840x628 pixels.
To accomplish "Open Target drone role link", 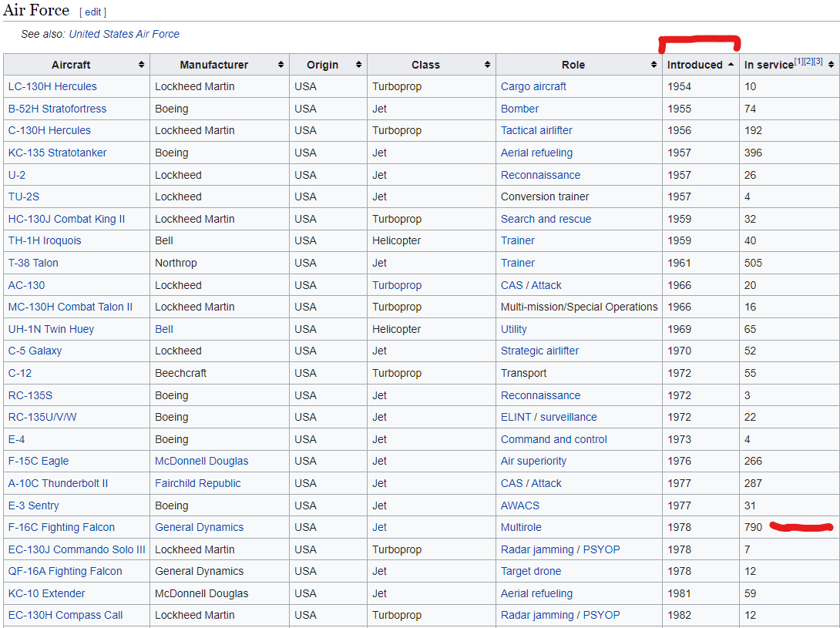I will coord(531,571).
